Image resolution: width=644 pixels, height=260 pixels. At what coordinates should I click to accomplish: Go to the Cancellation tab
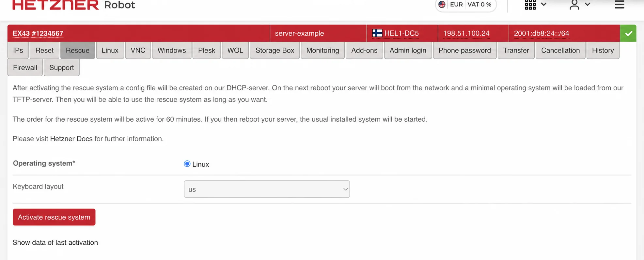[x=560, y=50]
